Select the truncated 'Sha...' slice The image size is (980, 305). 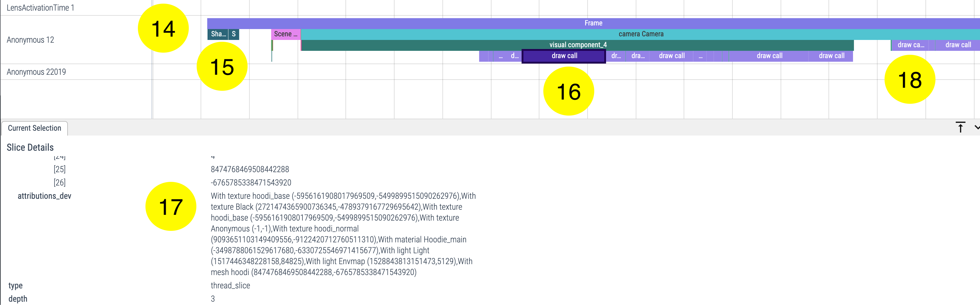(x=218, y=34)
